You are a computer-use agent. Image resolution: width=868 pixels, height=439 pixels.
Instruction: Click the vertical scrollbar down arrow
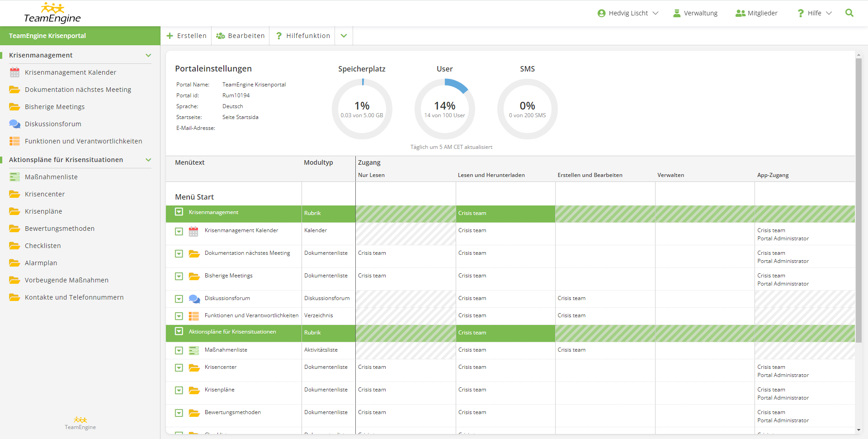[x=859, y=430]
